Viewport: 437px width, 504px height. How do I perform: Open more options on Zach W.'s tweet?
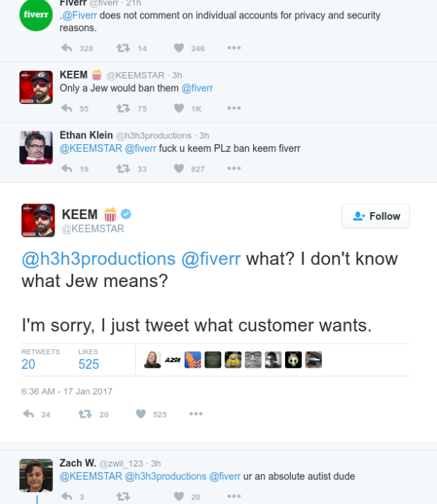coord(234,497)
